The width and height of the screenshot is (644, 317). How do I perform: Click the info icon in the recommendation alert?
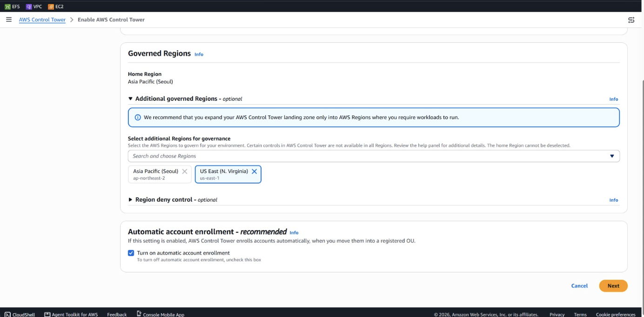[138, 118]
